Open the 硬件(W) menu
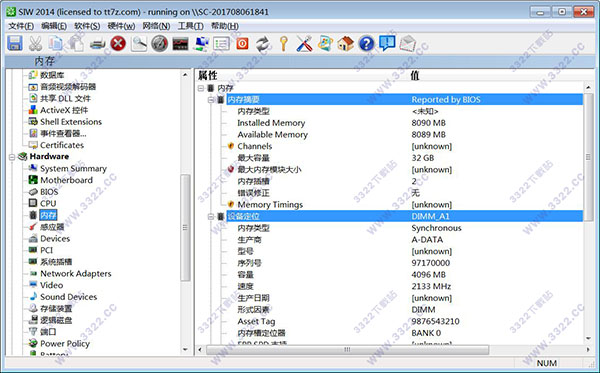 pos(121,26)
